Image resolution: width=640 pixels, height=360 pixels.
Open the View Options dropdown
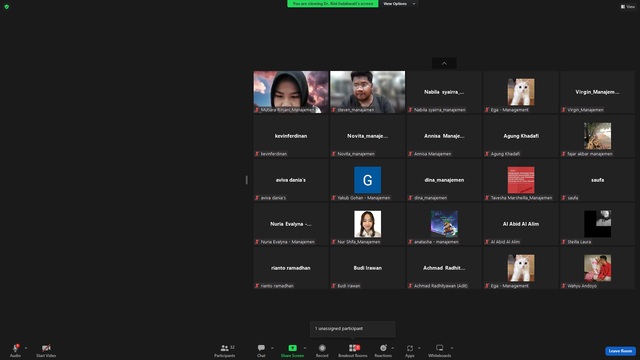tap(399, 4)
